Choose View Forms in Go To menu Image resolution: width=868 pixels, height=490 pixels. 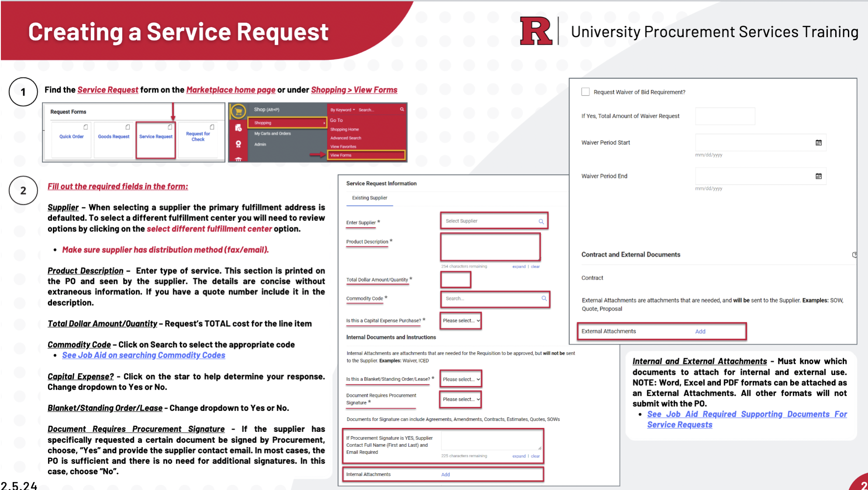click(366, 155)
